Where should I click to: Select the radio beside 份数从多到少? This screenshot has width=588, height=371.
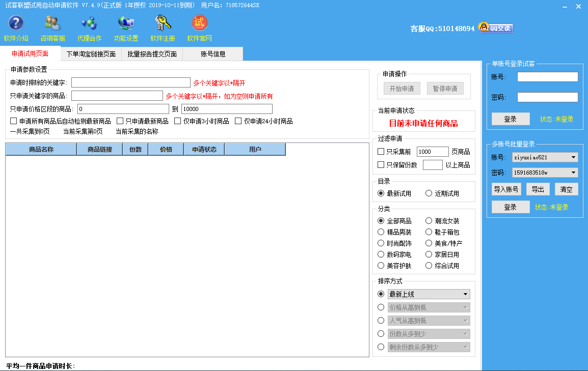click(x=381, y=333)
